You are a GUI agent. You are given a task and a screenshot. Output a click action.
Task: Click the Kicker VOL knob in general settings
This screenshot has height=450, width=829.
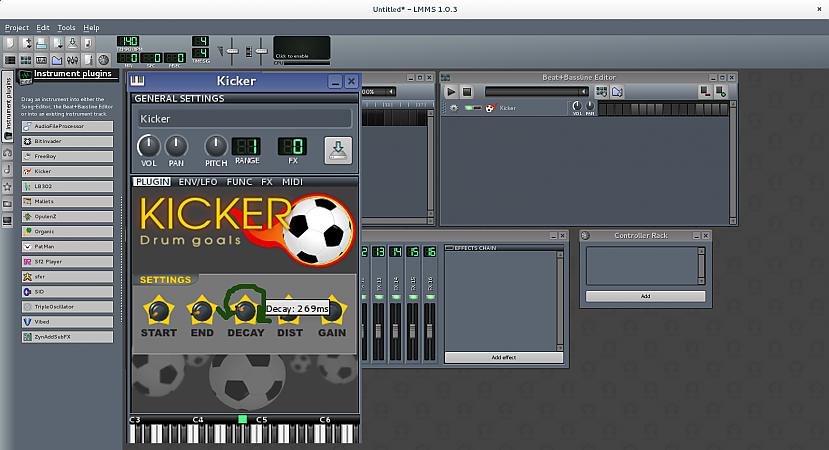pyautogui.click(x=149, y=146)
